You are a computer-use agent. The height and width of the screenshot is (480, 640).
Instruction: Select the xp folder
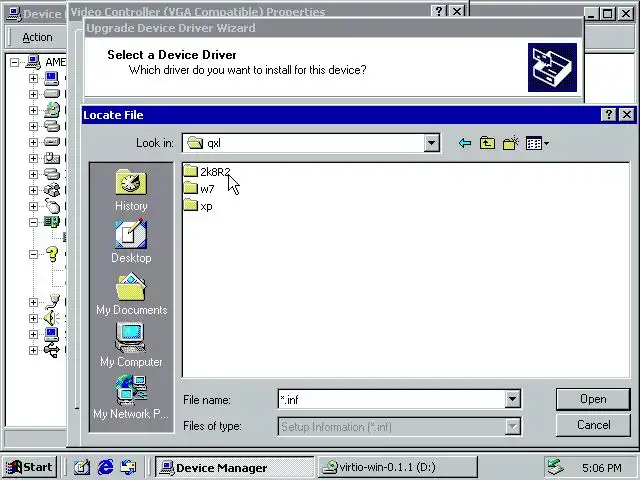(x=198, y=206)
